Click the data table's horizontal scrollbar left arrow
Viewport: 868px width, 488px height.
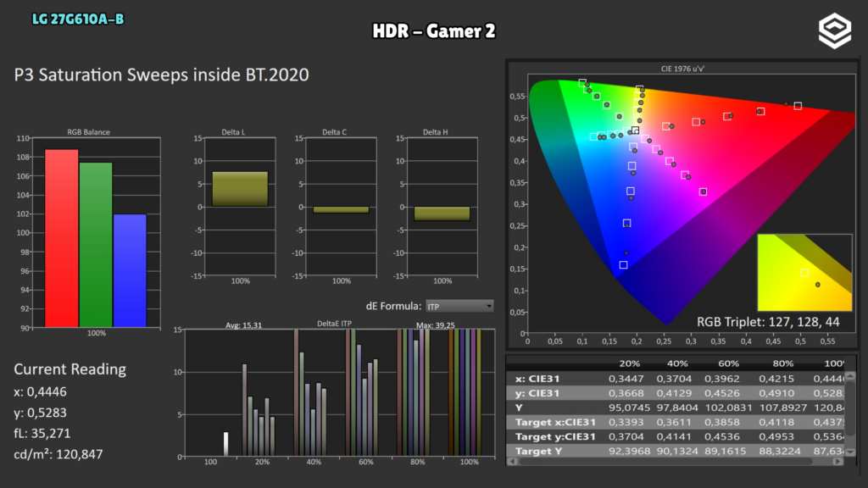(x=511, y=462)
